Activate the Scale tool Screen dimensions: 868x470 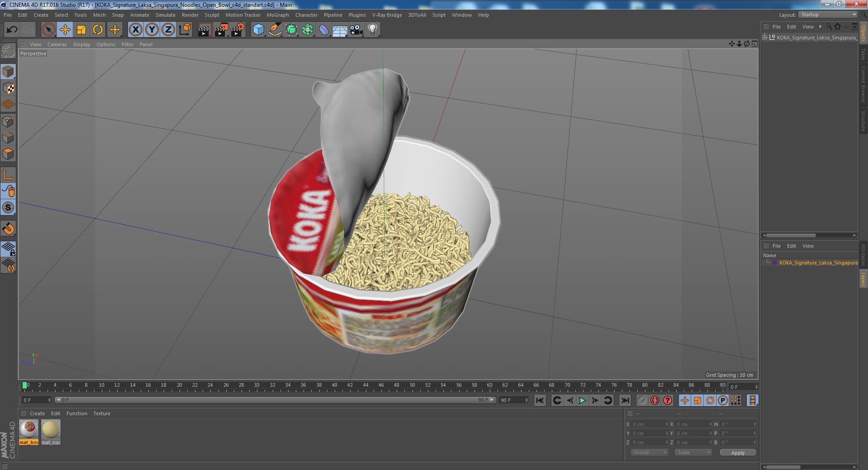point(81,30)
